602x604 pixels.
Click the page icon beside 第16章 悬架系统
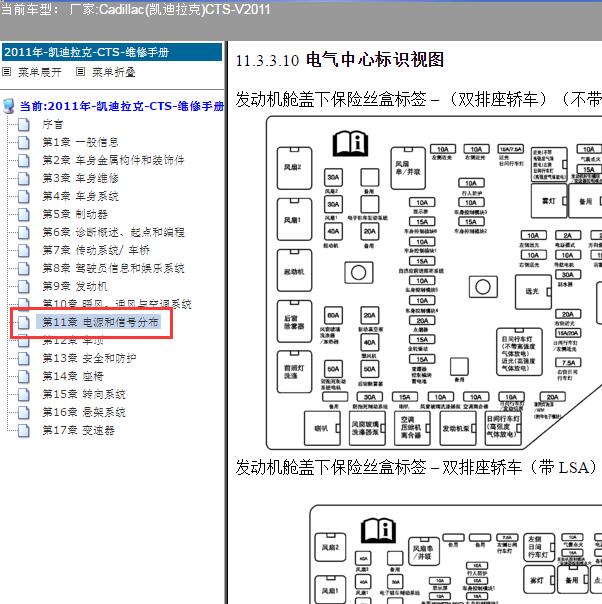24,412
